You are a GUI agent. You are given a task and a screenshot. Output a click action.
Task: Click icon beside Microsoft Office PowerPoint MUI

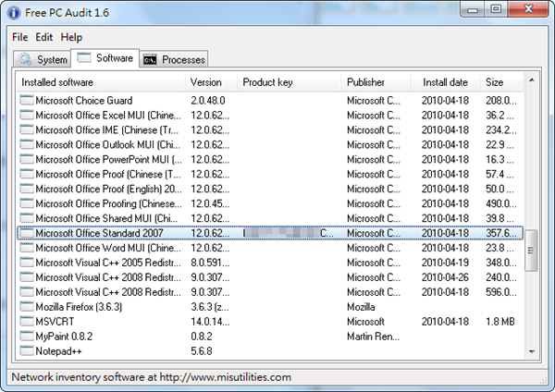27,159
